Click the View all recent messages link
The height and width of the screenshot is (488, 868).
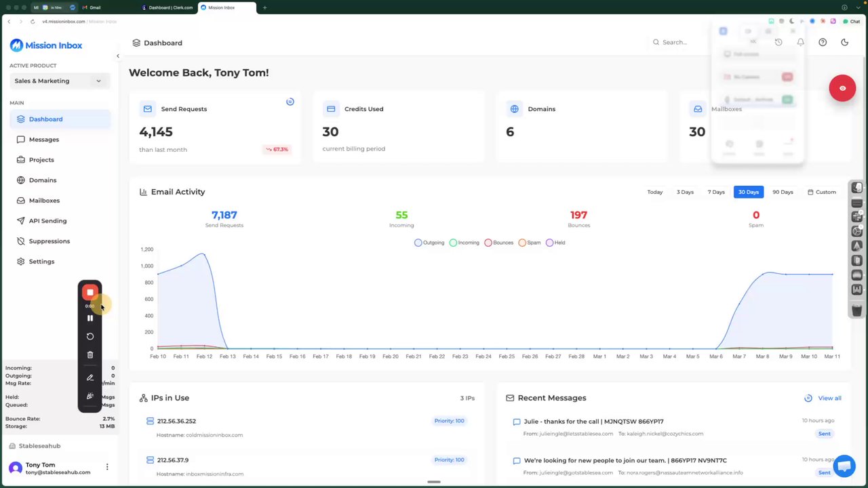[x=823, y=398]
